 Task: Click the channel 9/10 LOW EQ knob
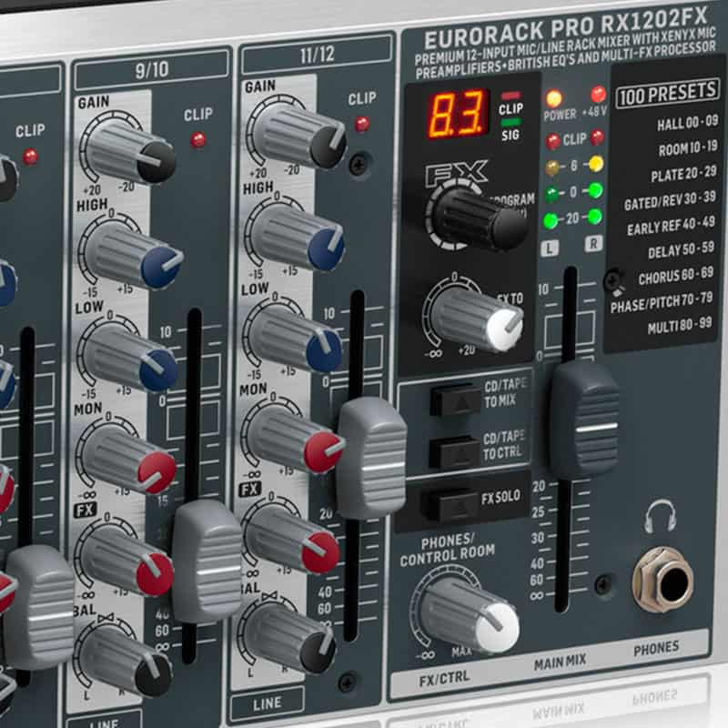click(130, 359)
